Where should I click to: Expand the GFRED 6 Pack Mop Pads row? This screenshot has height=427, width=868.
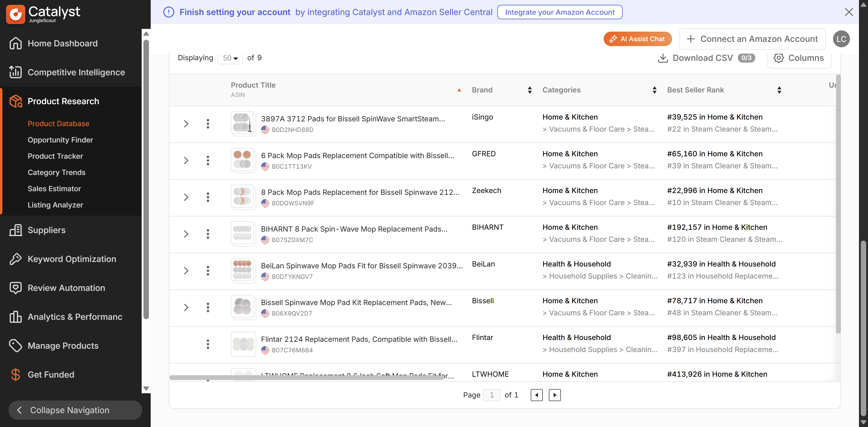(x=186, y=160)
